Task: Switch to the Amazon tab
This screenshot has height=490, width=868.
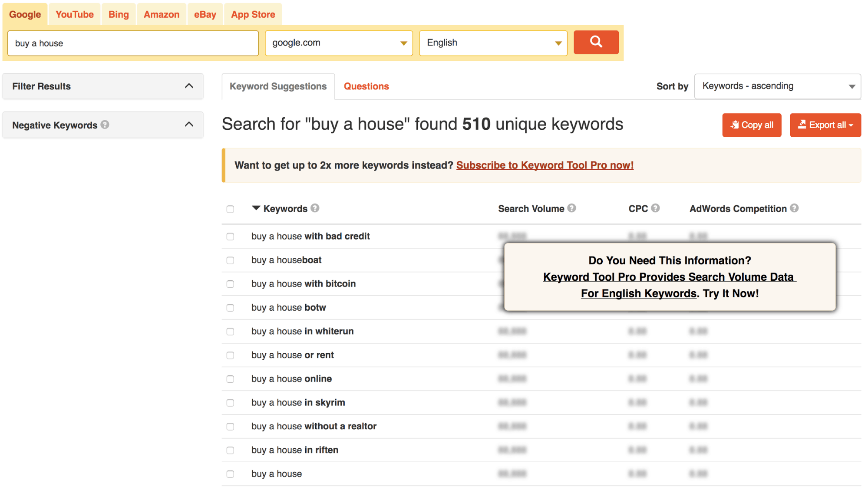Action: [162, 14]
